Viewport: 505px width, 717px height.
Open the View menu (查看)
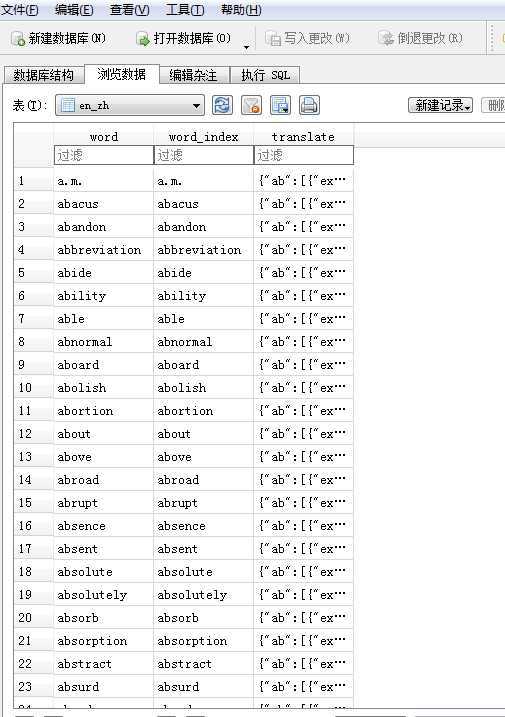(129, 10)
